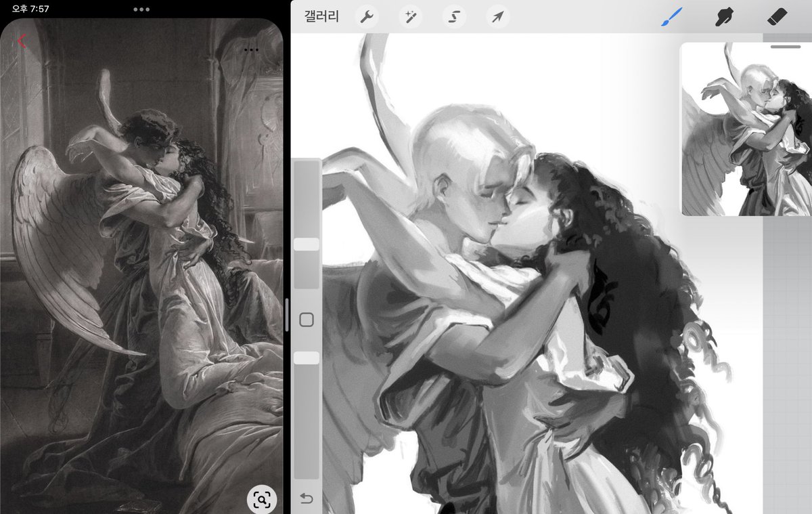Open the Transform arrow tool

point(496,17)
